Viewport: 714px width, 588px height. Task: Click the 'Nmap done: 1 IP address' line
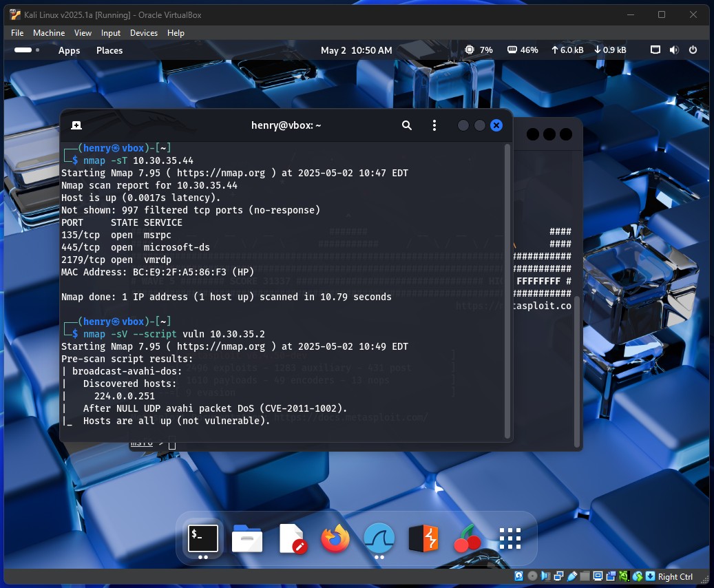click(227, 297)
